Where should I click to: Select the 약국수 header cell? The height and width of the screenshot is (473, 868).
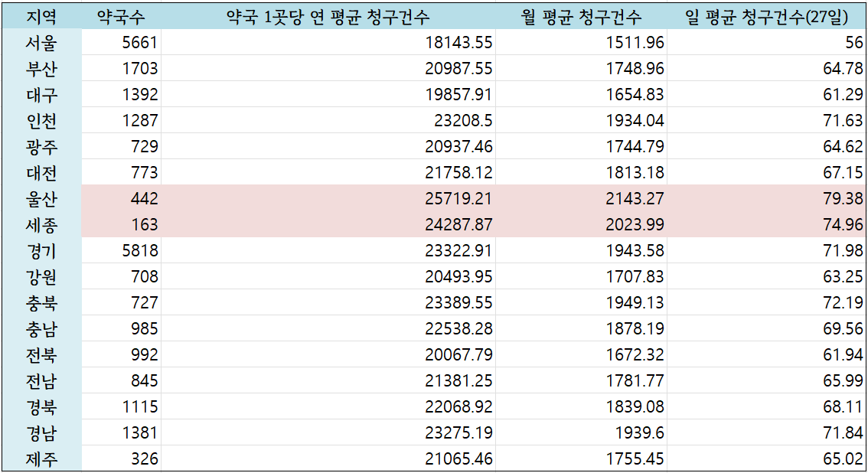pos(121,17)
